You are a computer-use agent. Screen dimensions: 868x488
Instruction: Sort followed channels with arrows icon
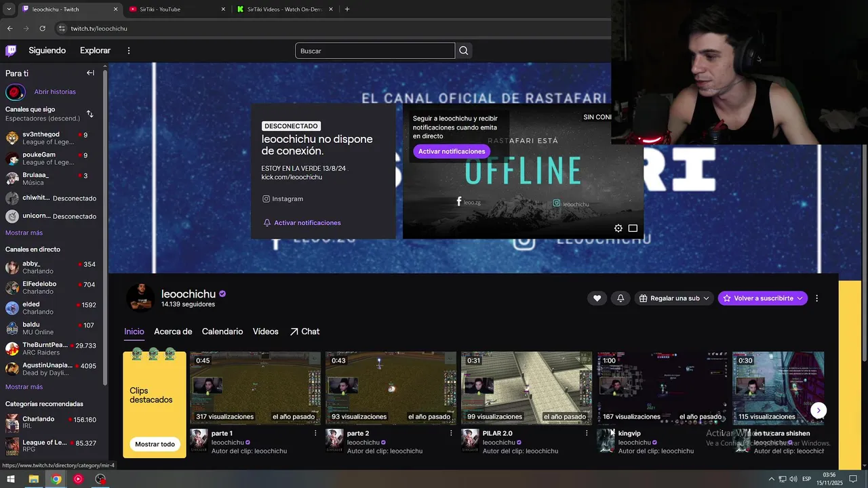coord(90,114)
